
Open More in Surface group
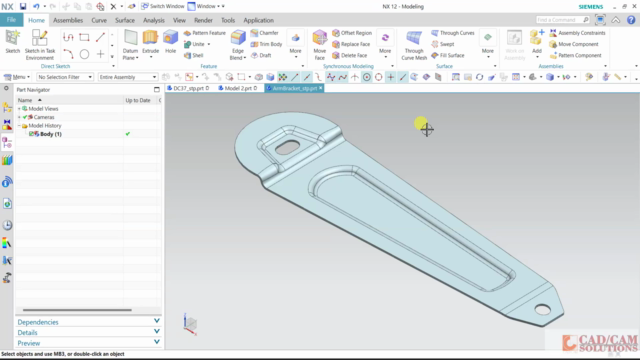point(488,45)
